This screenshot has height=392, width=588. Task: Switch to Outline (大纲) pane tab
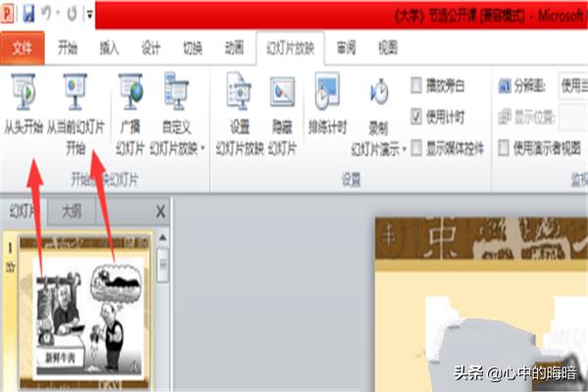click(72, 211)
